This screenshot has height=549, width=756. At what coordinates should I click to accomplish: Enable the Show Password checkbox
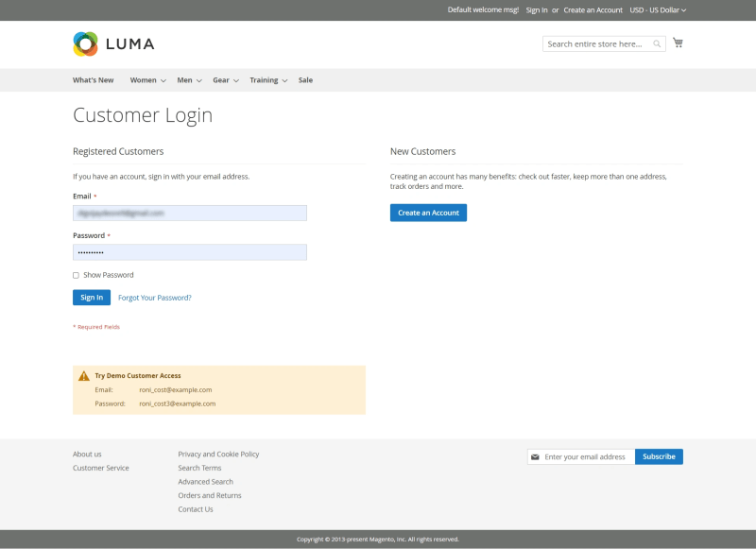pyautogui.click(x=76, y=274)
